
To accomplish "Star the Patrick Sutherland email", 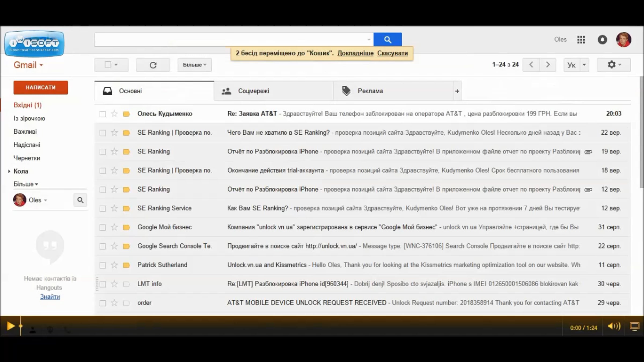I will click(114, 265).
